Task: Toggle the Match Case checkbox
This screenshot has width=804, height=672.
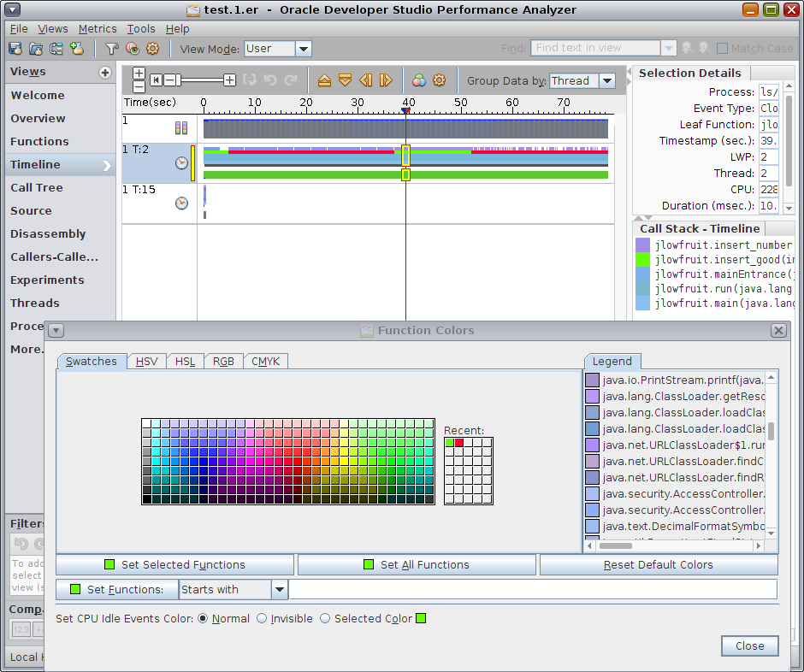Action: pyautogui.click(x=723, y=48)
